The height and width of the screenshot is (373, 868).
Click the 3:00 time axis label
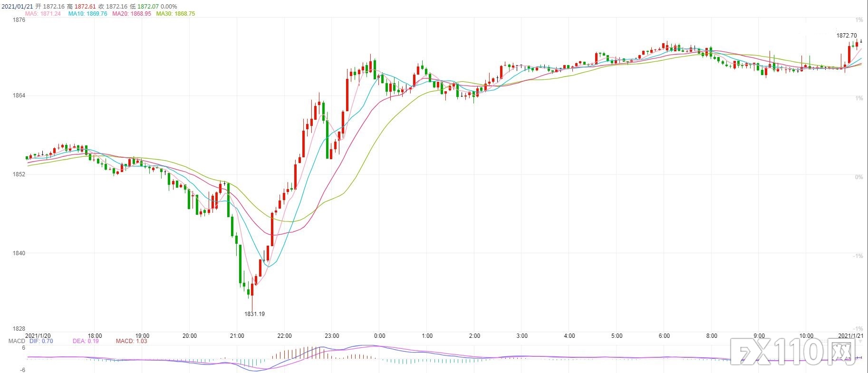pos(522,336)
